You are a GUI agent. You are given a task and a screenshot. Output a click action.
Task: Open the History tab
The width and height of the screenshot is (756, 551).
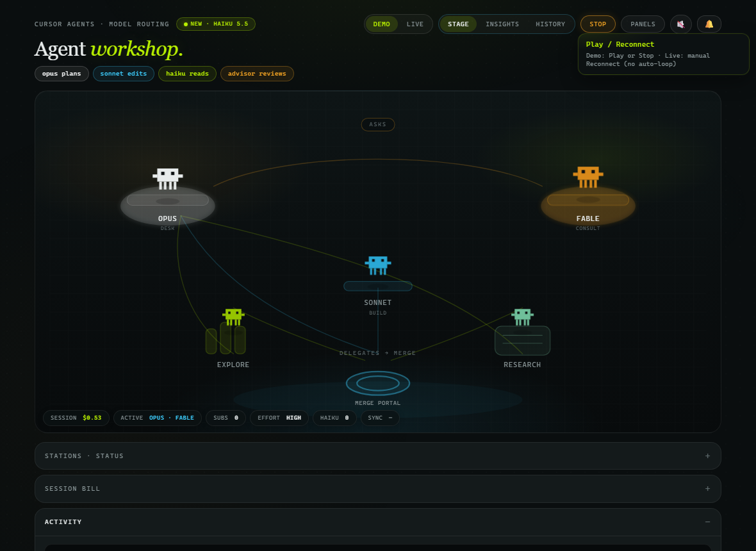click(x=550, y=24)
